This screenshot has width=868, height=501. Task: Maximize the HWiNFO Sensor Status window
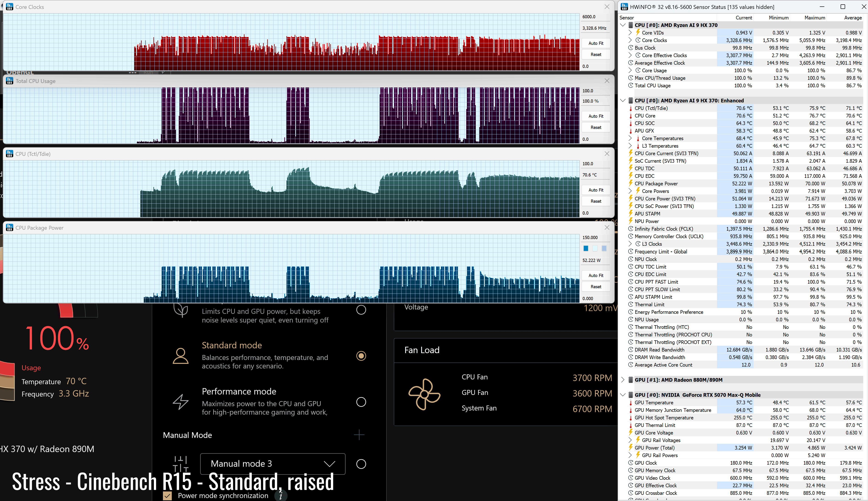pos(843,7)
